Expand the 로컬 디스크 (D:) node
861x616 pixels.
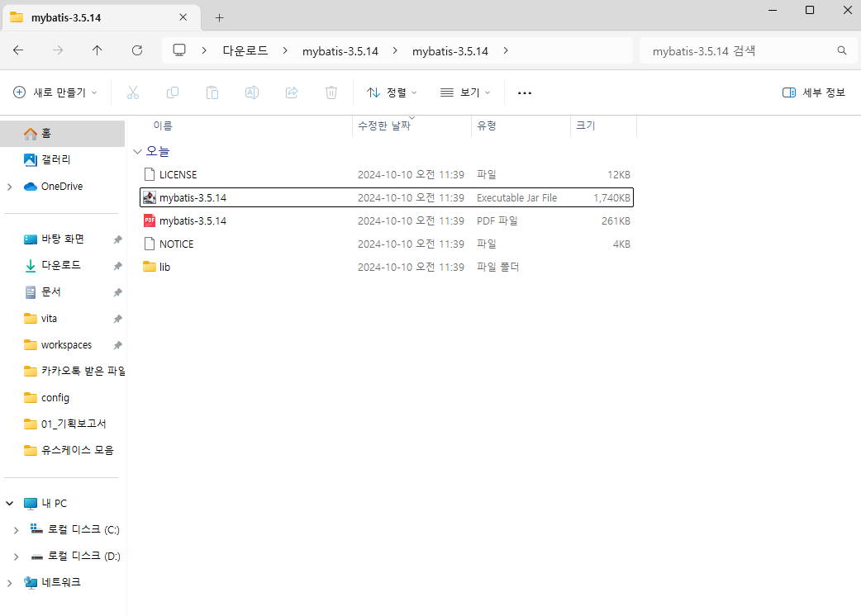(16, 557)
